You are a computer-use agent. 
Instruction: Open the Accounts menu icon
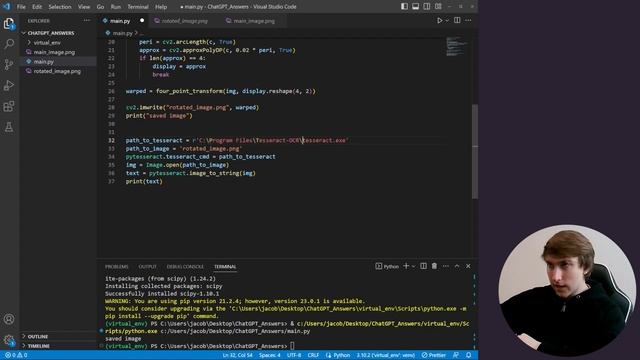pyautogui.click(x=9, y=319)
